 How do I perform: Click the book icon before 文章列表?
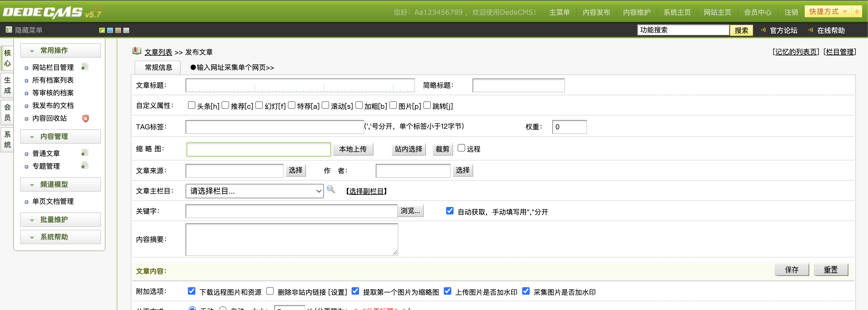(x=137, y=51)
